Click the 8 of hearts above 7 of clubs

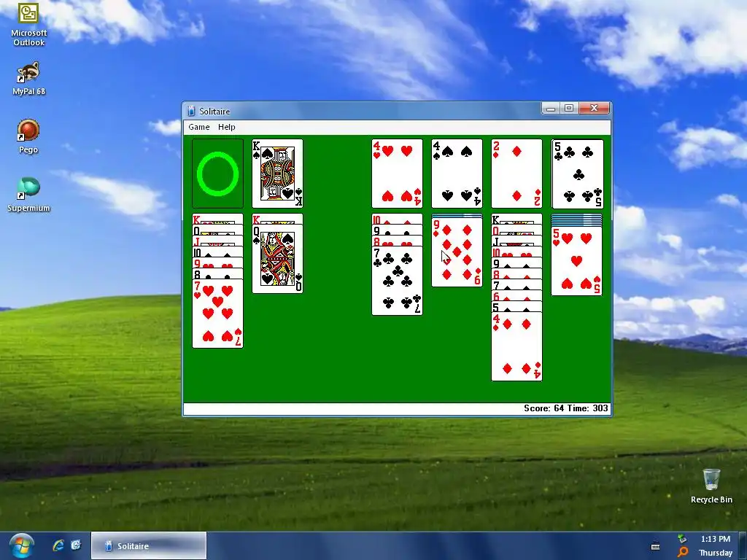coord(397,241)
